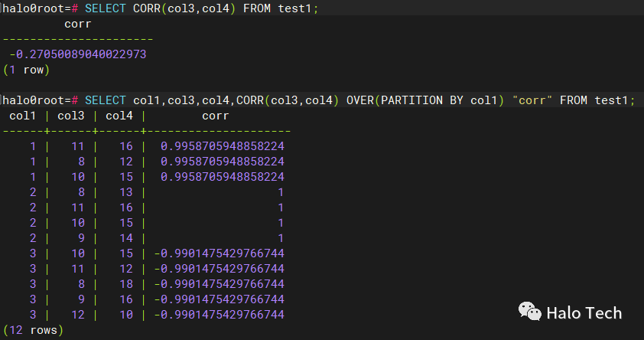Viewport: 644px width, 340px height.
Task: Click the (1 row) result footer
Action: 26,70
